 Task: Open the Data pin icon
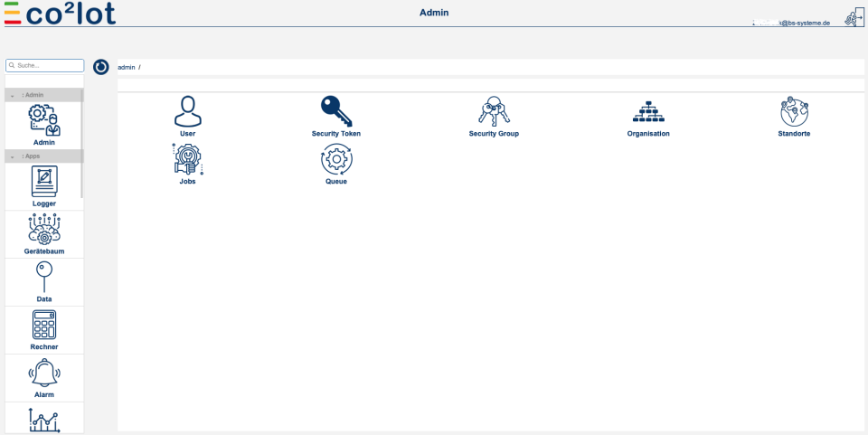[x=44, y=277]
